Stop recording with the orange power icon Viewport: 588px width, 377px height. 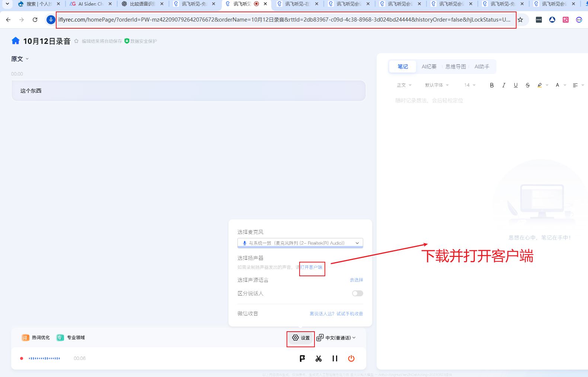point(351,358)
